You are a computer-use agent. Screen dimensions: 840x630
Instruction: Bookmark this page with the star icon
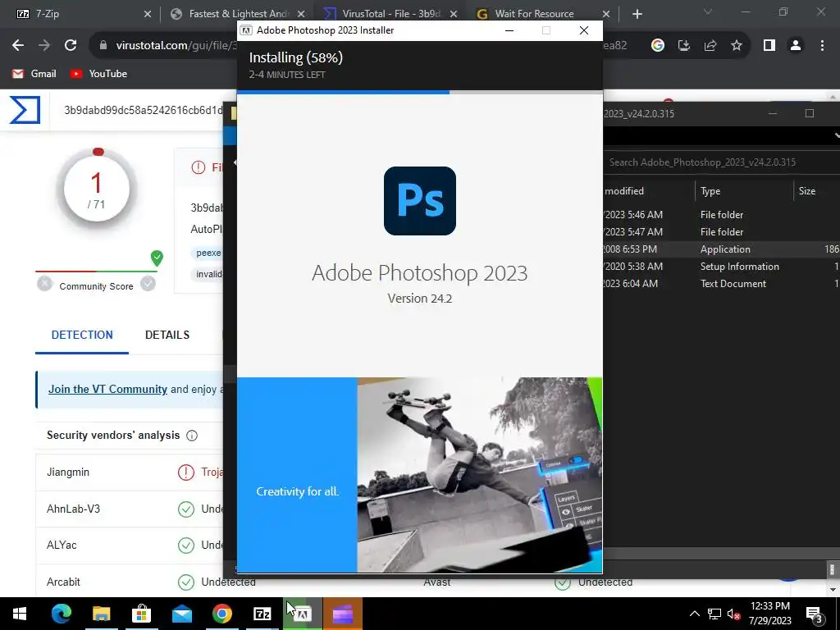tap(737, 46)
